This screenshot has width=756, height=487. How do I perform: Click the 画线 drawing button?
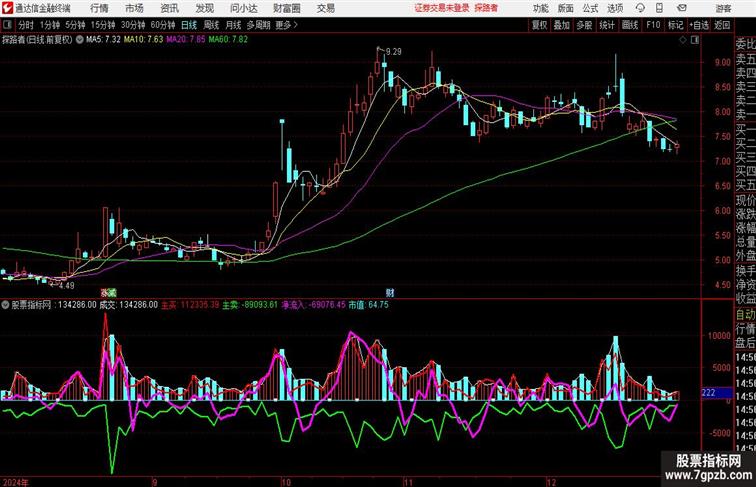pos(630,25)
